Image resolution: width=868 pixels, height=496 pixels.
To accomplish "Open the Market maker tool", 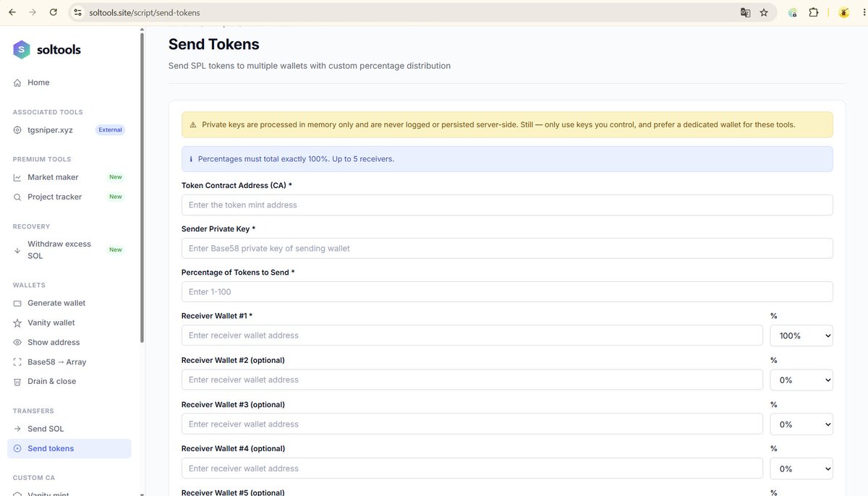I will (69, 177).
